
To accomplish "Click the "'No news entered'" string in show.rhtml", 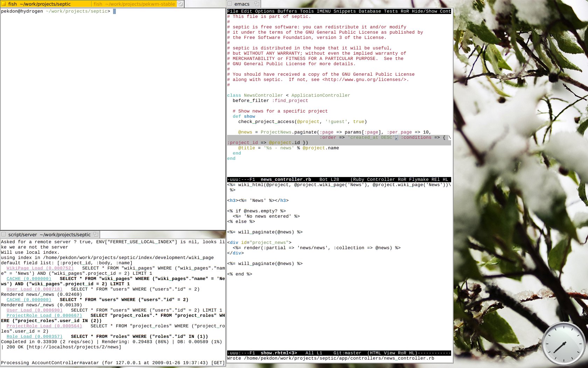I will [268, 216].
